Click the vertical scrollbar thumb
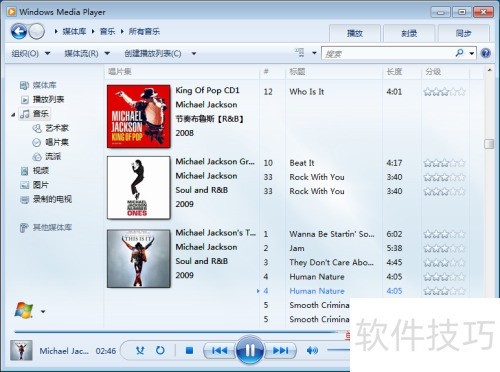The width and height of the screenshot is (500, 372). (x=489, y=144)
